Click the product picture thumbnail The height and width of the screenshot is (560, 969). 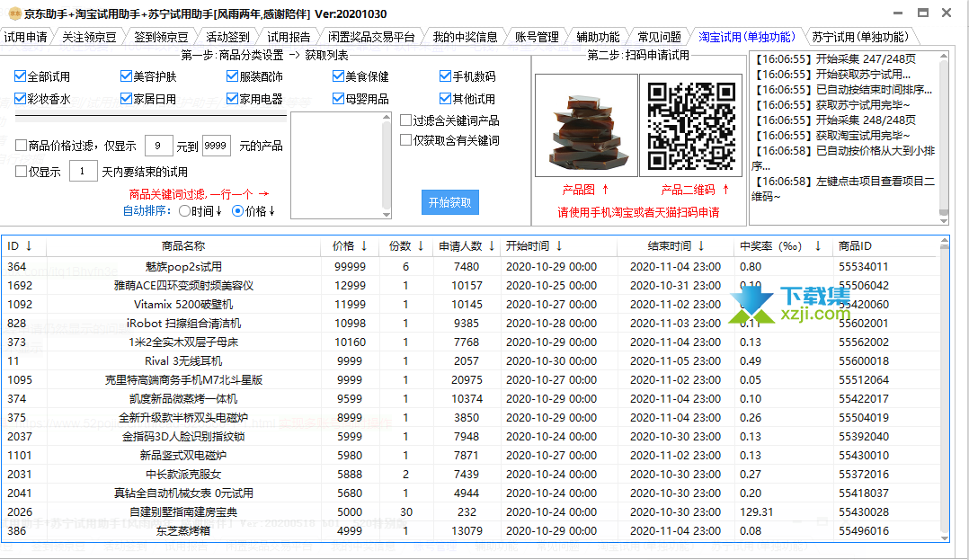coord(586,126)
